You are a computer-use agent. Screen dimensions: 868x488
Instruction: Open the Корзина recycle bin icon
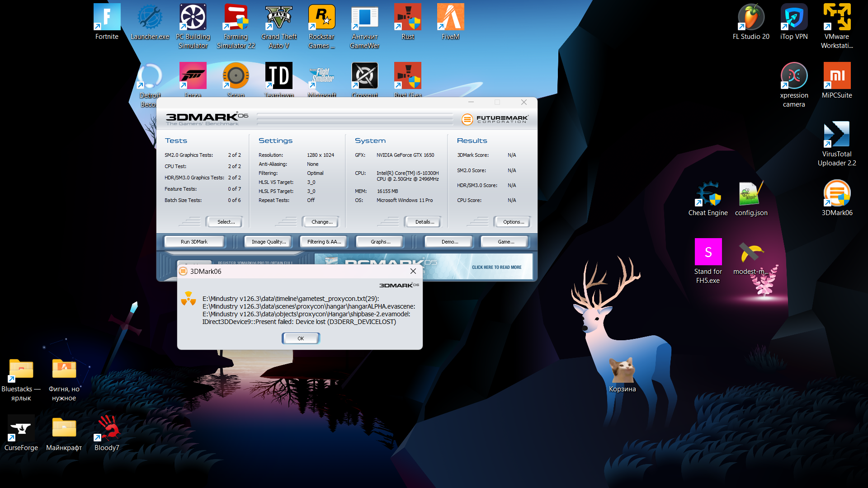click(622, 375)
